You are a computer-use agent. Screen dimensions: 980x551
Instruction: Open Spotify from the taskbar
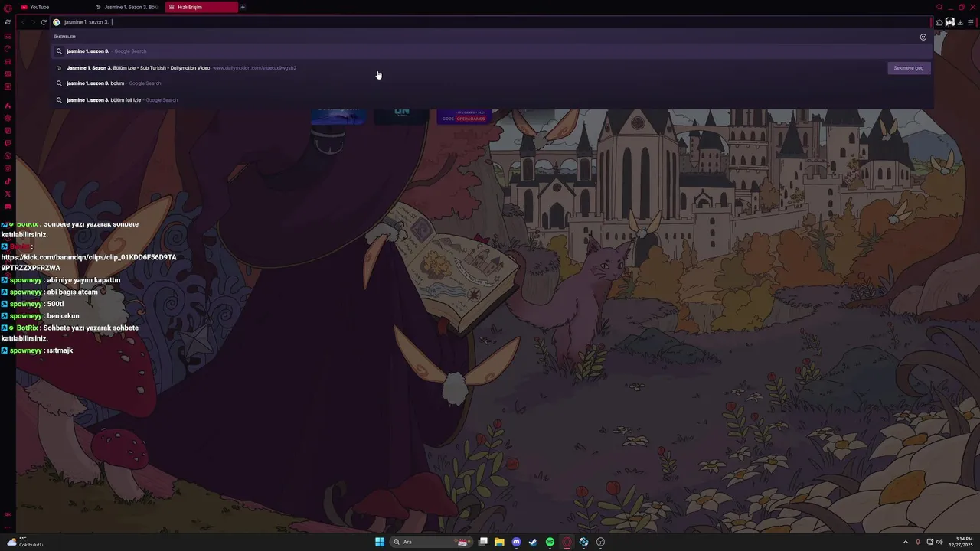(550, 542)
